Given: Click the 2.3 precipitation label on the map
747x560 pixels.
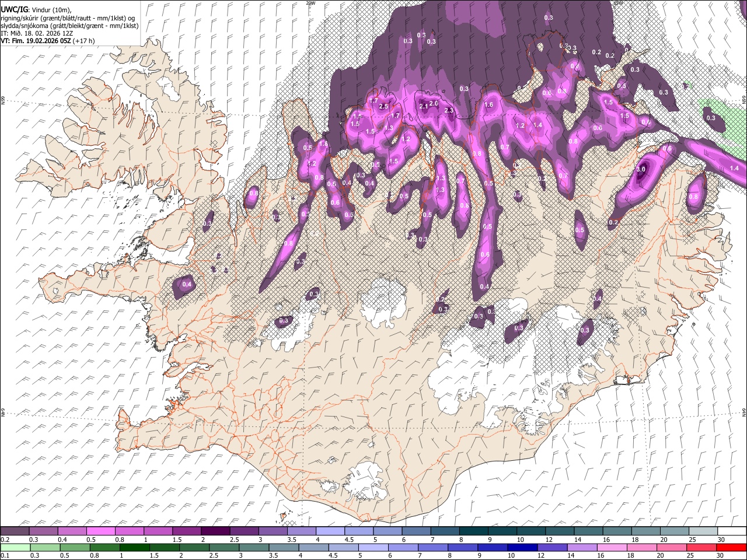Looking at the screenshot, I should click(449, 110).
